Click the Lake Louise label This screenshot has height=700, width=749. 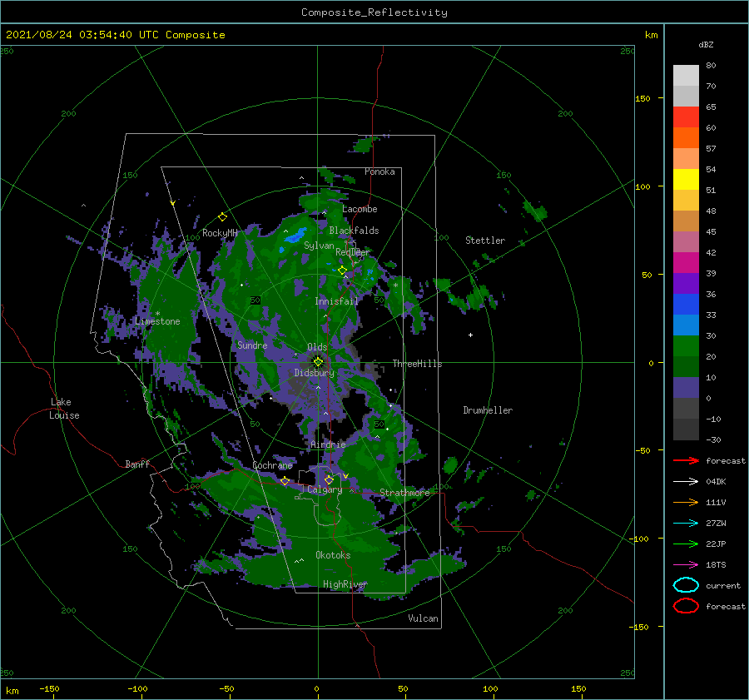(64, 409)
